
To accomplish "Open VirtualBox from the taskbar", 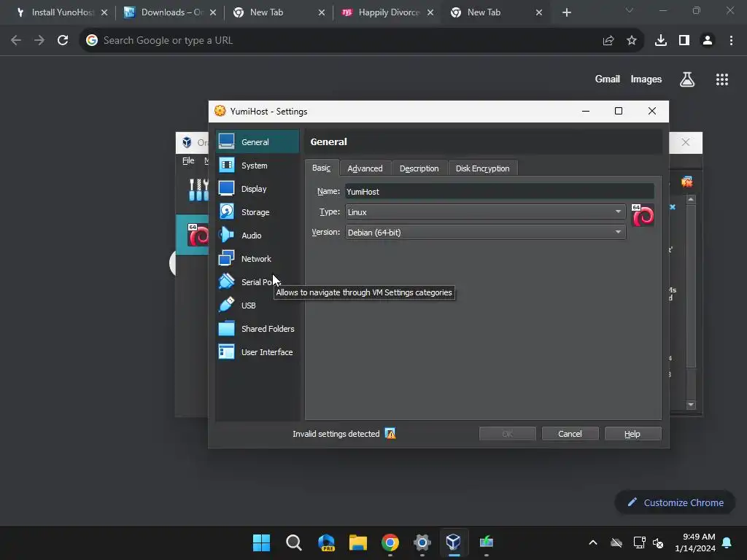I will [x=454, y=542].
